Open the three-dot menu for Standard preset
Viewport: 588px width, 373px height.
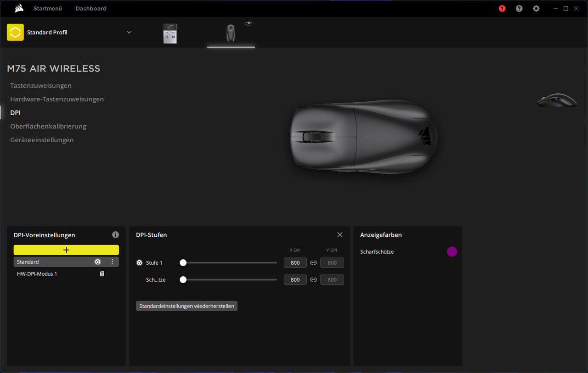112,262
